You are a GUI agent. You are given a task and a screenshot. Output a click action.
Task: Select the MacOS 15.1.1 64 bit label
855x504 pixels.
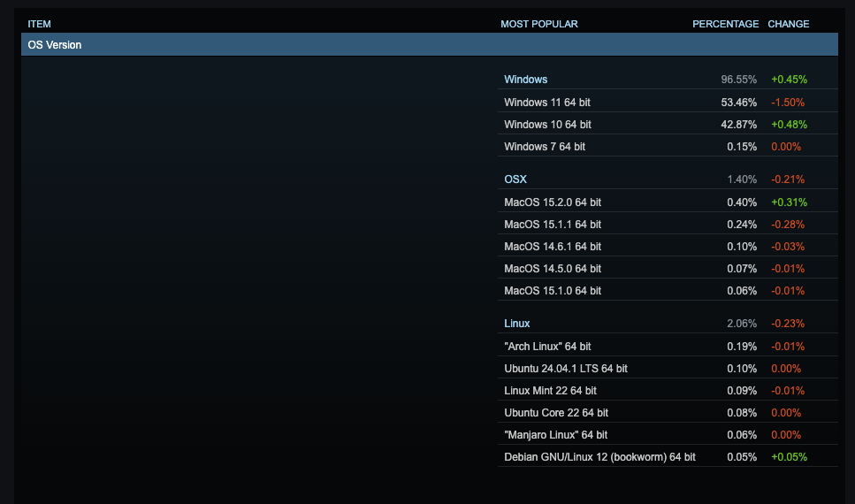click(553, 225)
